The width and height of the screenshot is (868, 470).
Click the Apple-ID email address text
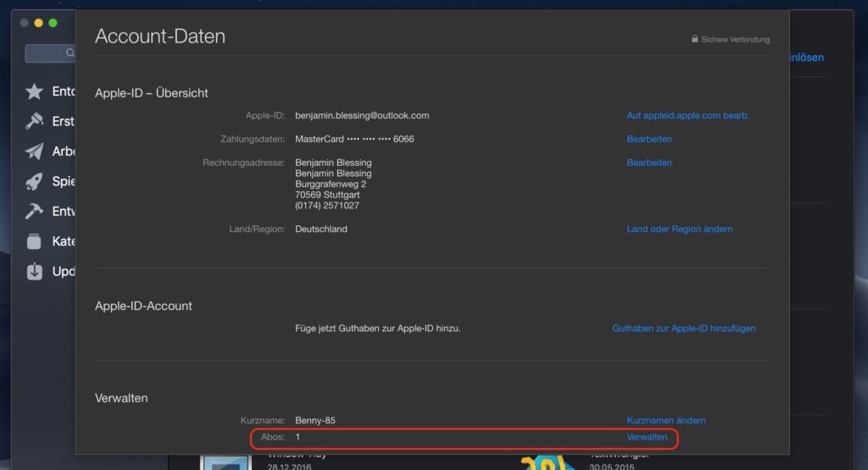(362, 115)
